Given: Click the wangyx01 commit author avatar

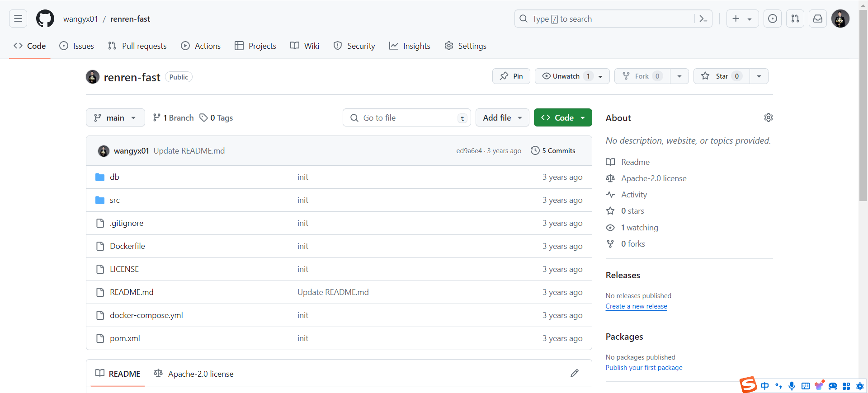Looking at the screenshot, I should tap(104, 151).
